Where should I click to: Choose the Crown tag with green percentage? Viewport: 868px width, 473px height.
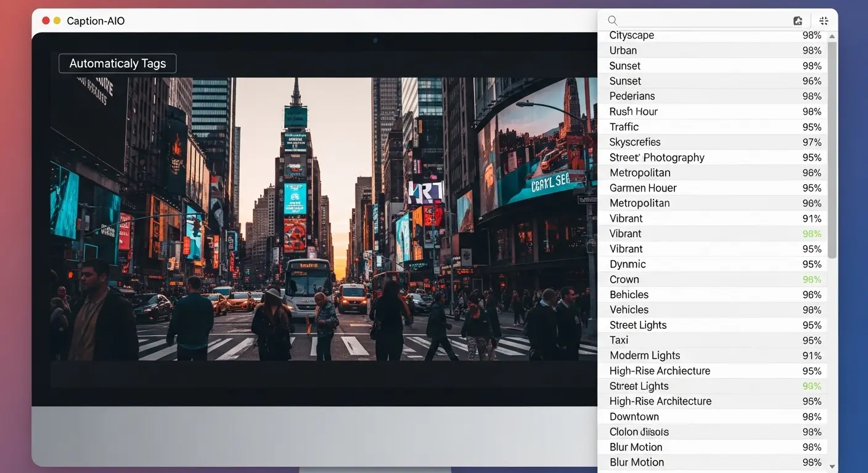(624, 280)
